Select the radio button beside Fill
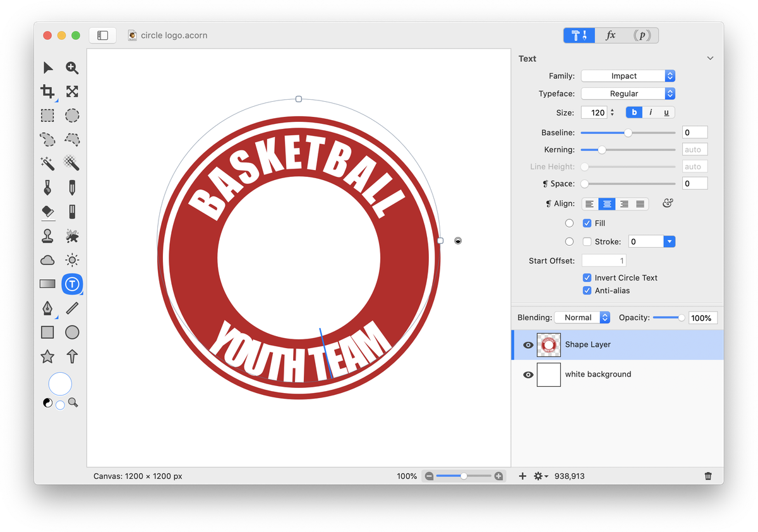Image resolution: width=758 pixels, height=532 pixels. pos(569,223)
